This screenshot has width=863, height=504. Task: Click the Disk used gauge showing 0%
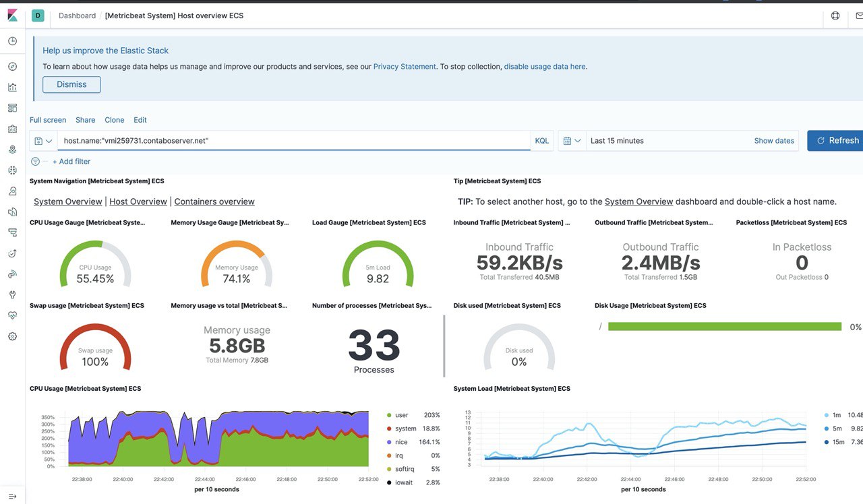(x=519, y=346)
